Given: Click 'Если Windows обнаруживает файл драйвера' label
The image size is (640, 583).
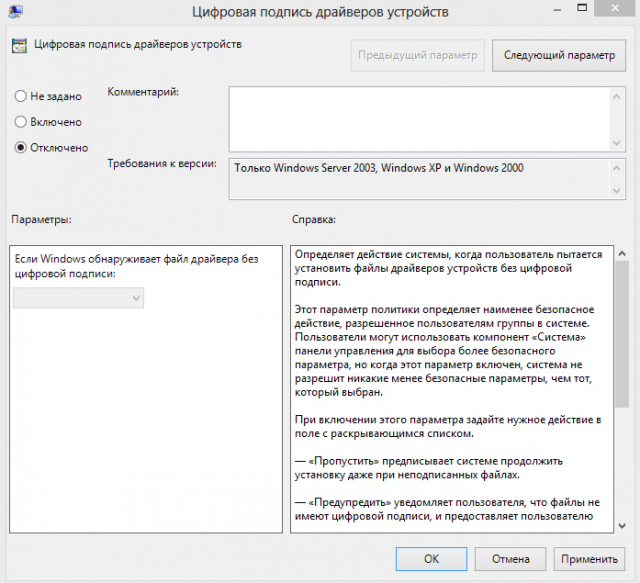Looking at the screenshot, I should point(136,266).
